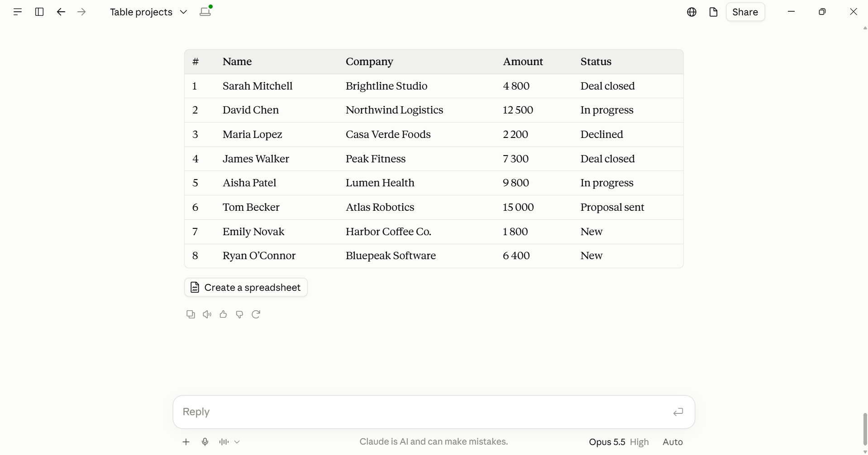Click the Name column header
The width and height of the screenshot is (868, 455).
(237, 62)
